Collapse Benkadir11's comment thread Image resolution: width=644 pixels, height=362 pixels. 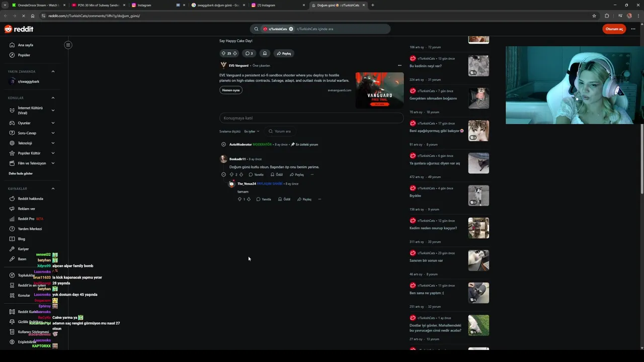pyautogui.click(x=223, y=174)
